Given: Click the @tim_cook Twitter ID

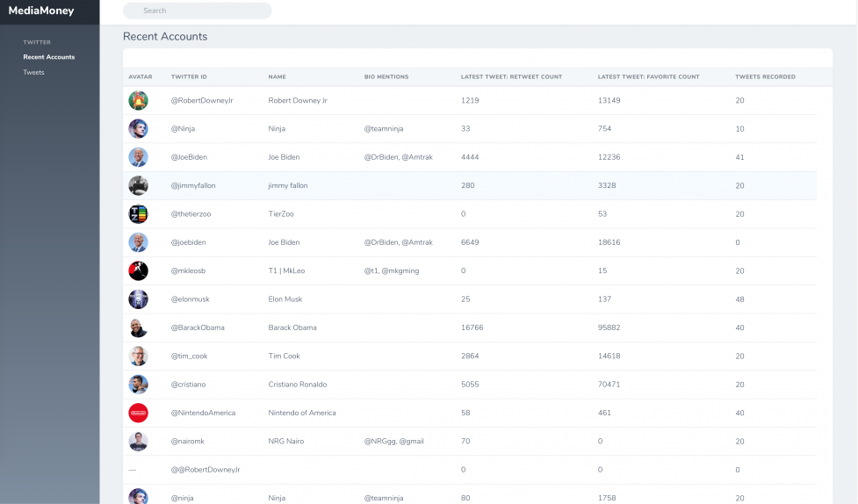Looking at the screenshot, I should click(x=189, y=356).
